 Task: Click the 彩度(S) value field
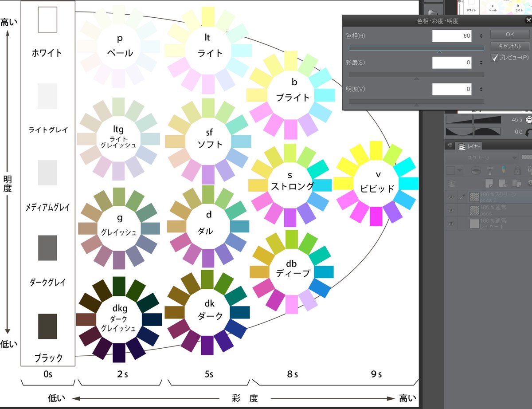[x=452, y=63]
